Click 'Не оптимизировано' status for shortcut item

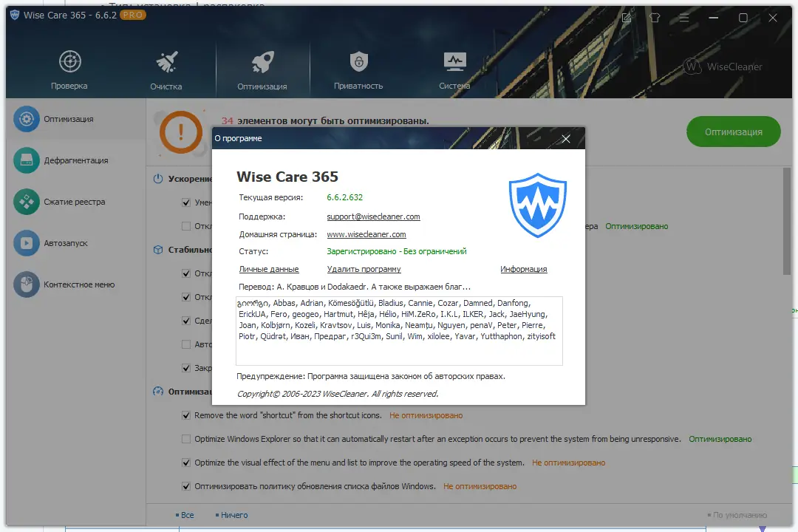click(x=426, y=415)
